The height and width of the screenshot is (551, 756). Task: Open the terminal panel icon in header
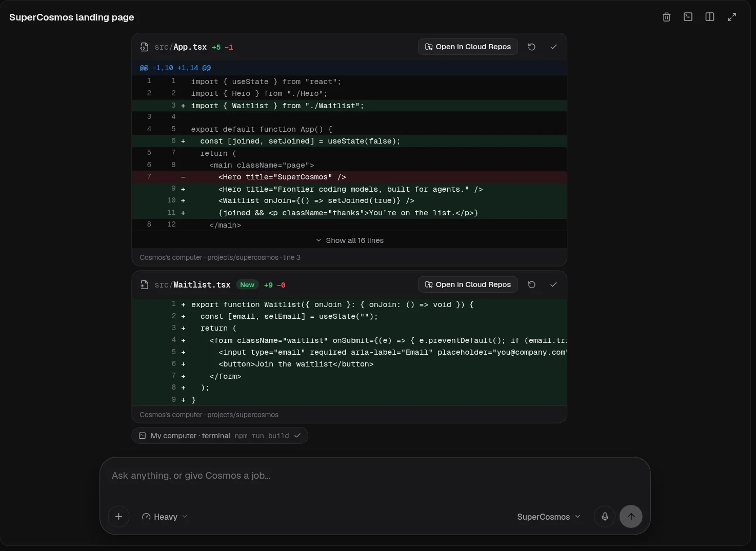688,17
